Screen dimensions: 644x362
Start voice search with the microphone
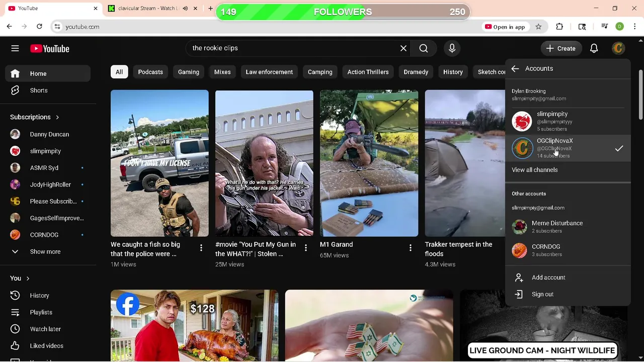click(452, 48)
